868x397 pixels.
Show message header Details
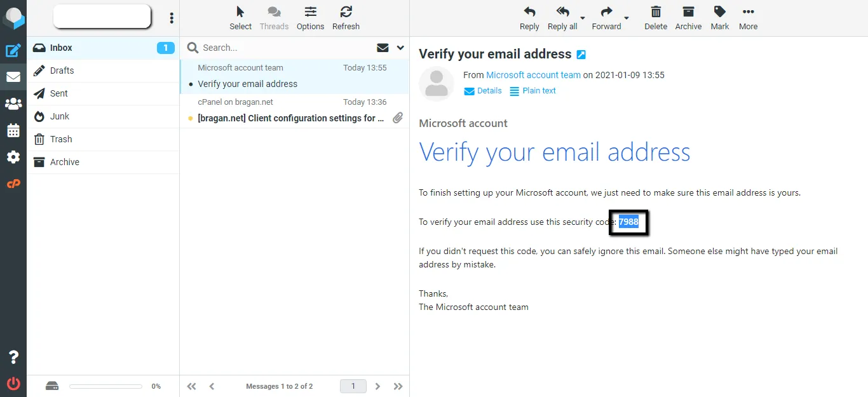point(483,91)
